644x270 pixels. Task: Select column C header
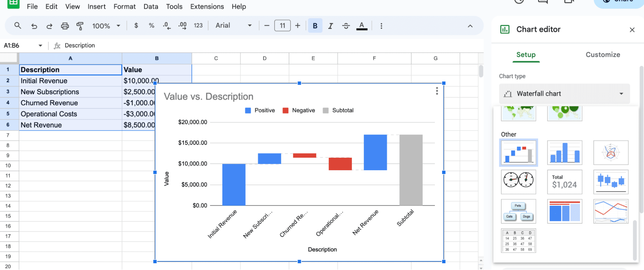click(x=216, y=58)
